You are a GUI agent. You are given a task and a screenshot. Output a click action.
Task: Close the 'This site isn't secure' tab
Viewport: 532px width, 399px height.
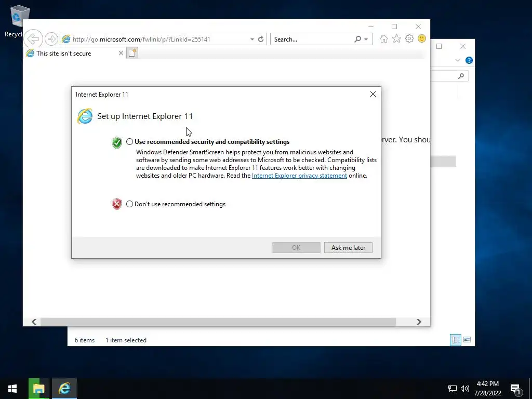[x=121, y=54]
